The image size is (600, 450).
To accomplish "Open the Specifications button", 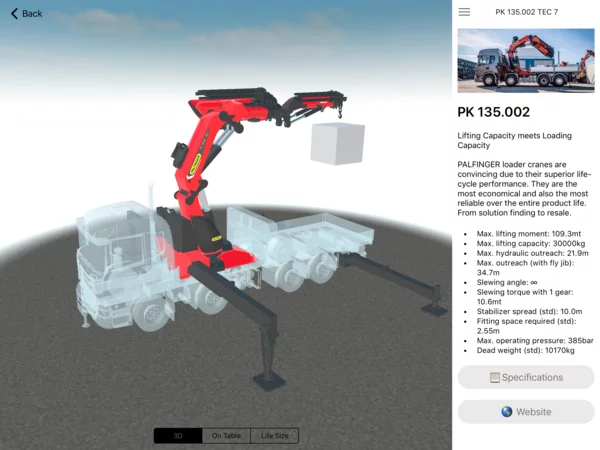I will click(x=526, y=377).
